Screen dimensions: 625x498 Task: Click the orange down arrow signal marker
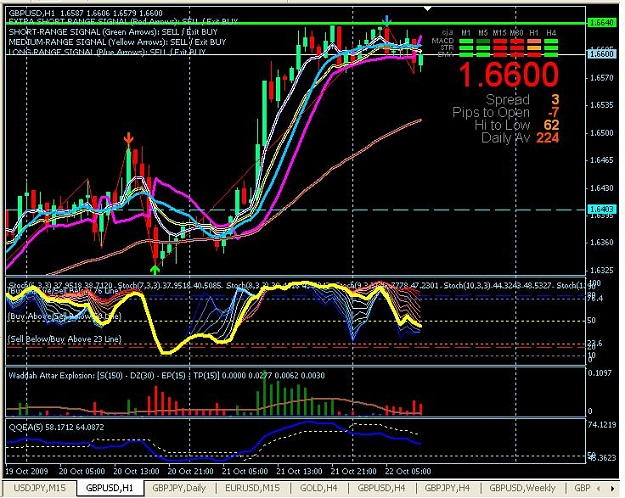coord(128,138)
